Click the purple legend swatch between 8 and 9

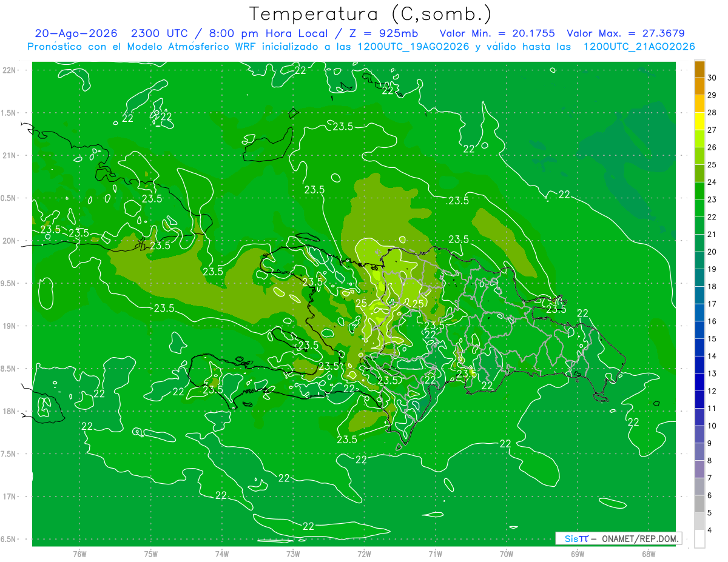pyautogui.click(x=699, y=452)
